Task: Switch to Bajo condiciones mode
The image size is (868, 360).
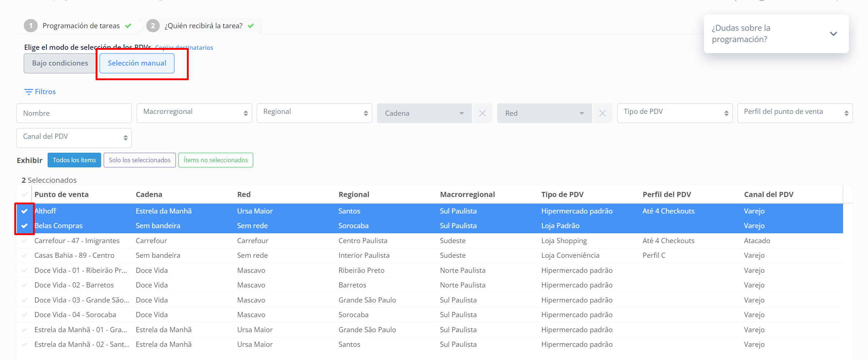Action: (x=60, y=63)
